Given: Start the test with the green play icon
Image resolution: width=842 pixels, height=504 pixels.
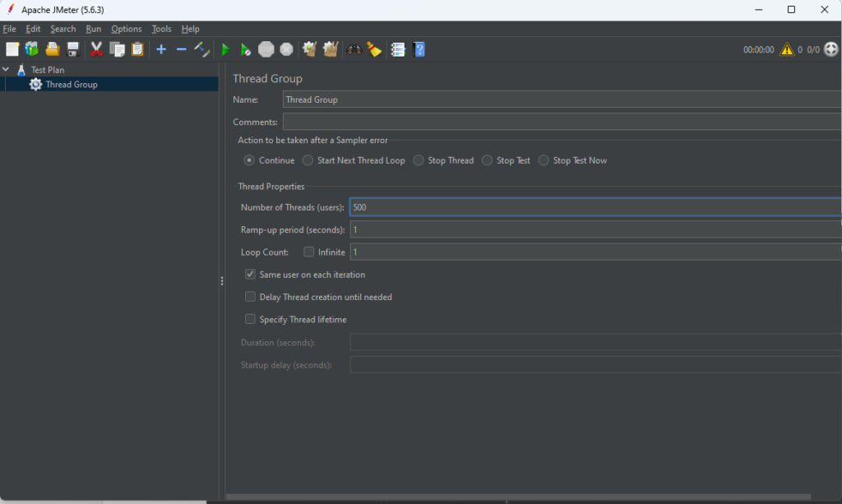Looking at the screenshot, I should pyautogui.click(x=224, y=50).
